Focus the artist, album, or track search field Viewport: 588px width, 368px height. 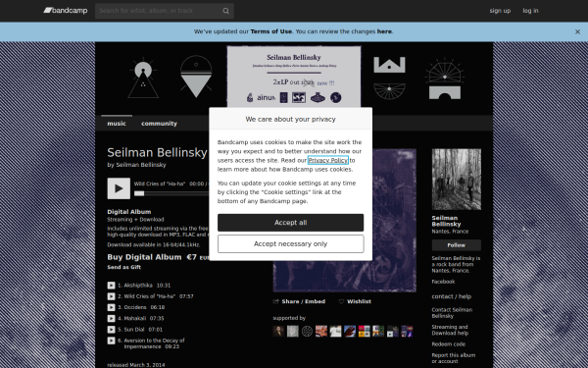click(x=165, y=11)
